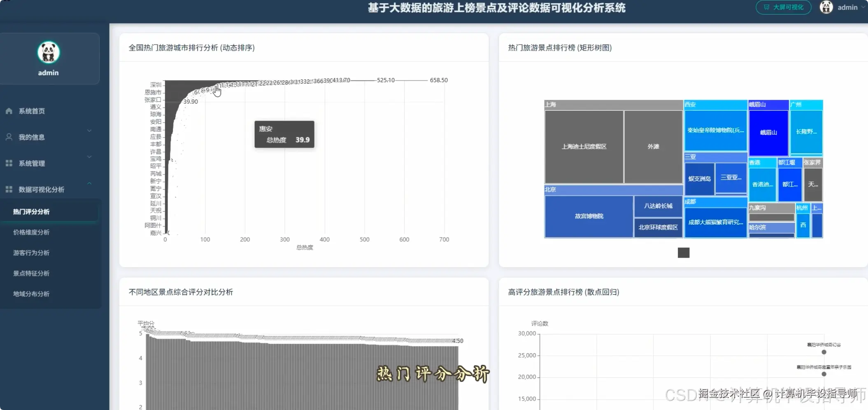The image size is (868, 410).
Task: Select the 景点特征分析 item
Action: pos(31,273)
